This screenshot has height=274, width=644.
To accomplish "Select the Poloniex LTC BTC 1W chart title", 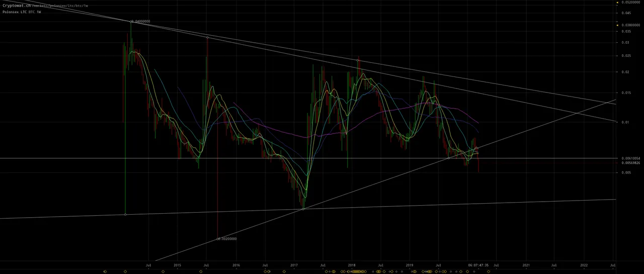I will [x=22, y=12].
